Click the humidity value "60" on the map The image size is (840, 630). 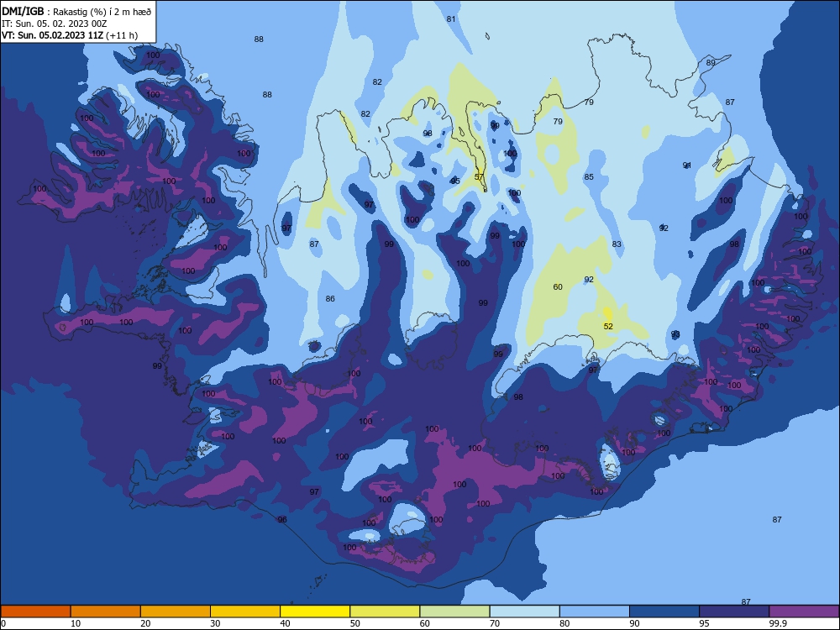point(558,287)
